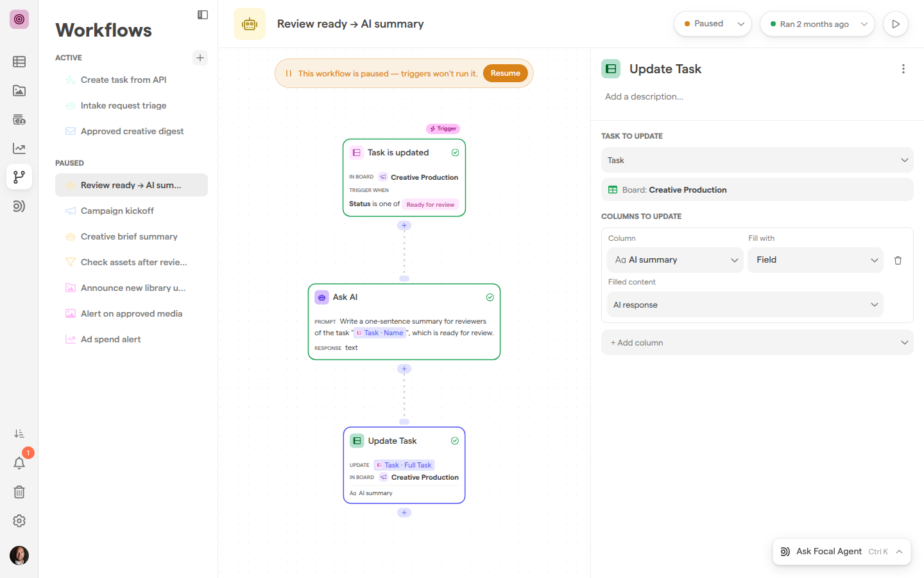Add a step below the Update Task node

tap(404, 512)
